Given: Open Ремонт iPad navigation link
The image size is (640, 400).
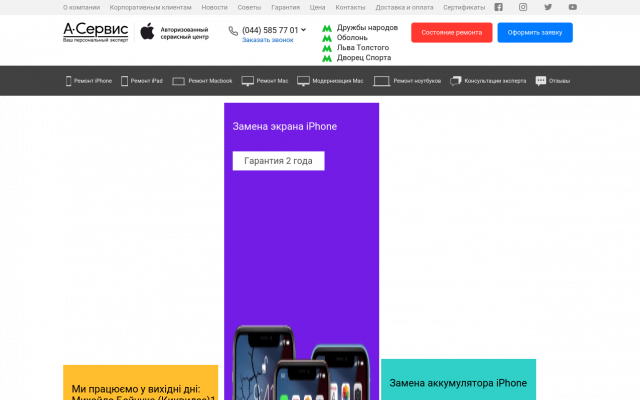Looking at the screenshot, I should pyautogui.click(x=147, y=81).
